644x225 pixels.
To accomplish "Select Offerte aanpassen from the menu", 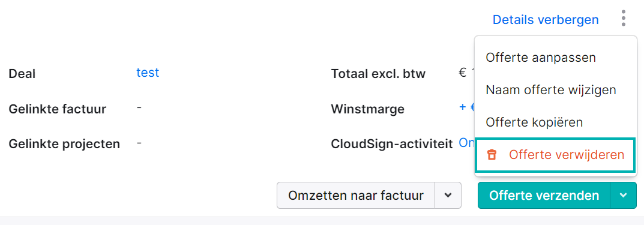I will (541, 57).
